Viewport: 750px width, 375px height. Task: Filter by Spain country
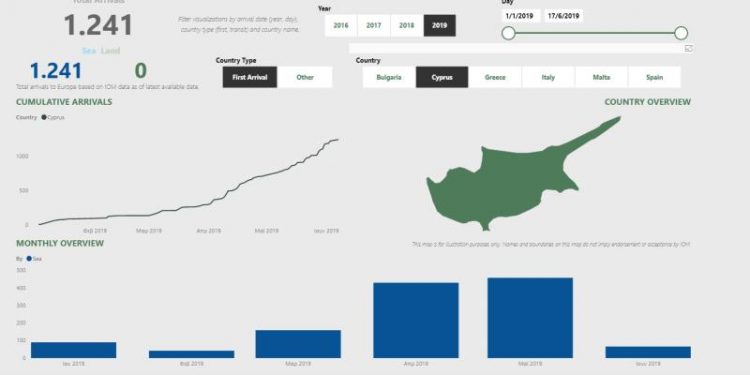654,77
